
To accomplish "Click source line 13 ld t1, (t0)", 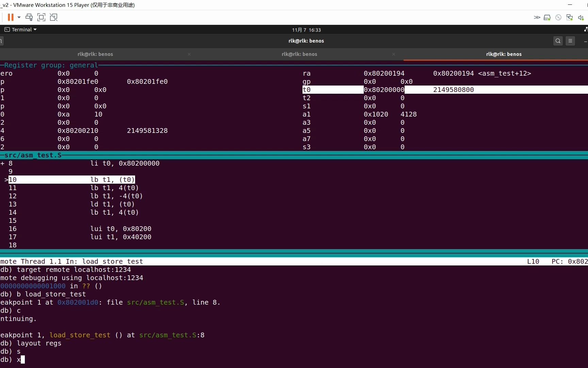I will coord(112,204).
